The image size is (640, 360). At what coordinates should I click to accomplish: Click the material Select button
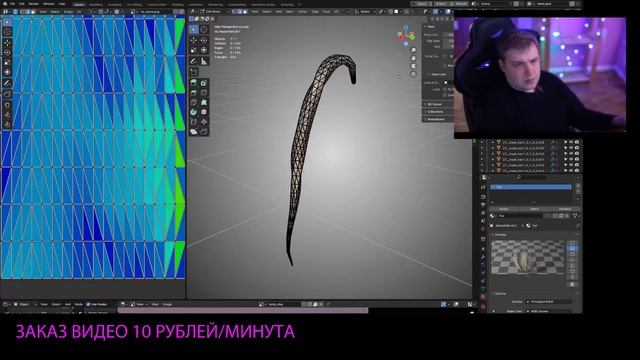point(534,209)
